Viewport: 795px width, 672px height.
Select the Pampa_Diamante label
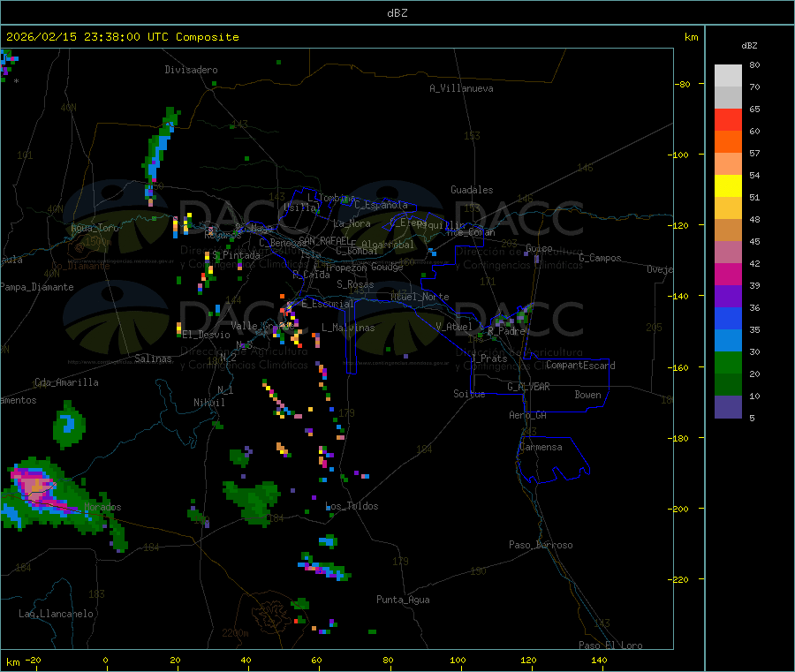pos(37,287)
